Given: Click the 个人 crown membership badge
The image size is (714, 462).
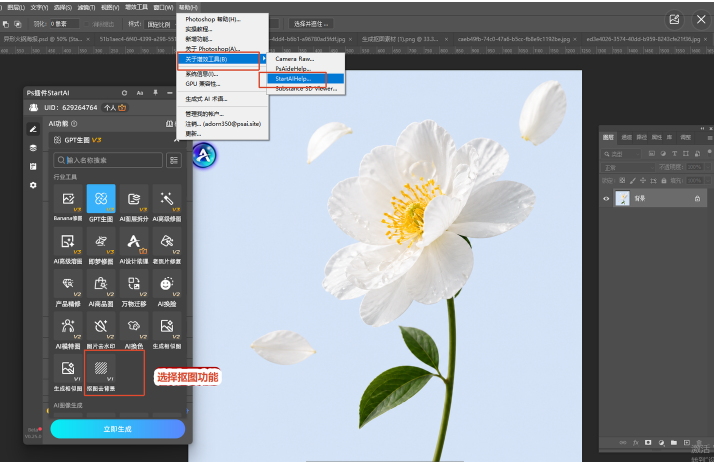Looking at the screenshot, I should [115, 108].
